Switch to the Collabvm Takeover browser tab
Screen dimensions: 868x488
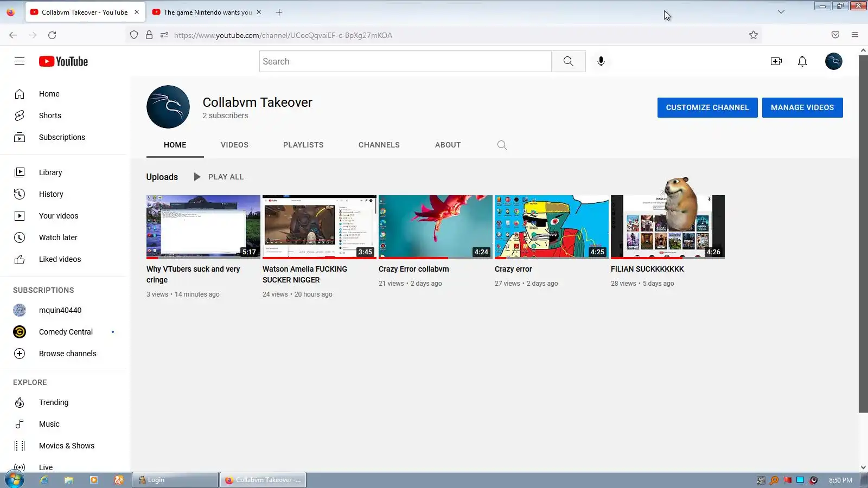[x=85, y=12]
